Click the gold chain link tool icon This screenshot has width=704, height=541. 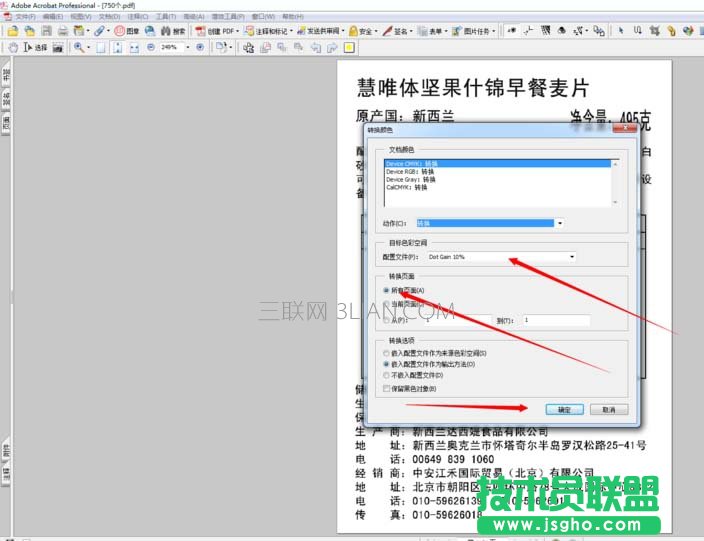pos(672,31)
